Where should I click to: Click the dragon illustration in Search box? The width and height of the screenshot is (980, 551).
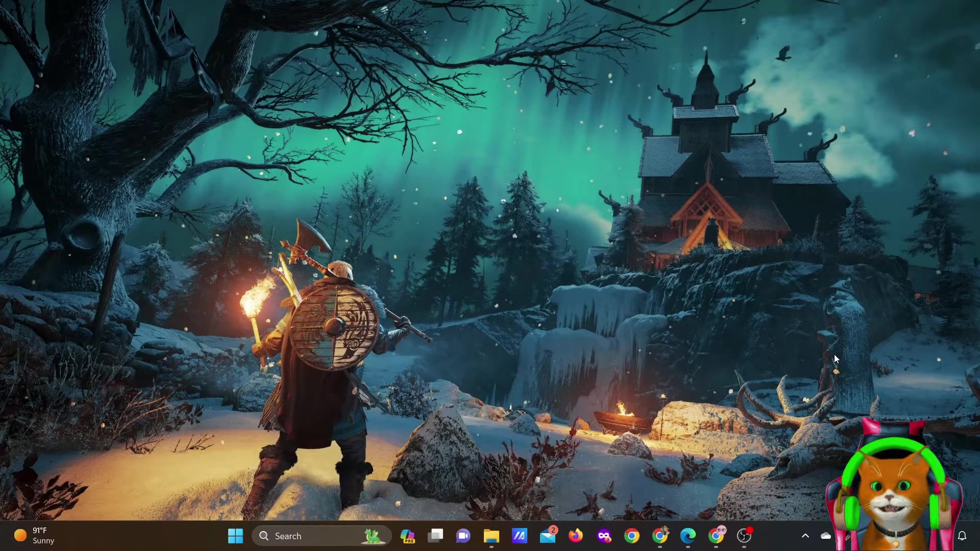coord(373,536)
